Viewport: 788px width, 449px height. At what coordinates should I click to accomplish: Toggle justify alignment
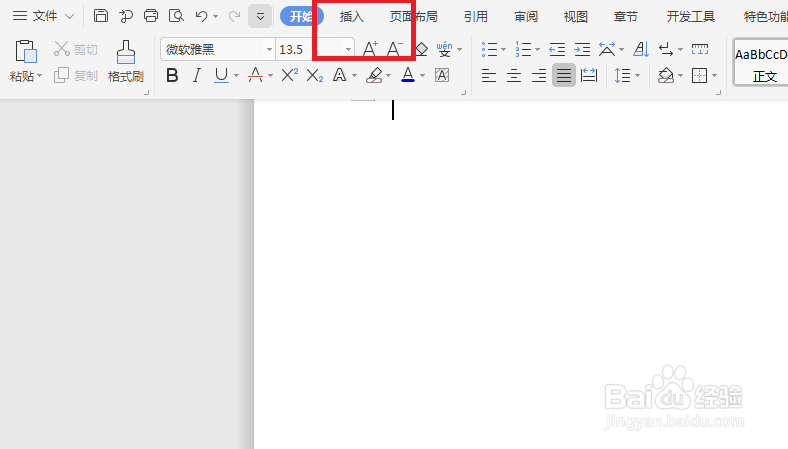[564, 75]
